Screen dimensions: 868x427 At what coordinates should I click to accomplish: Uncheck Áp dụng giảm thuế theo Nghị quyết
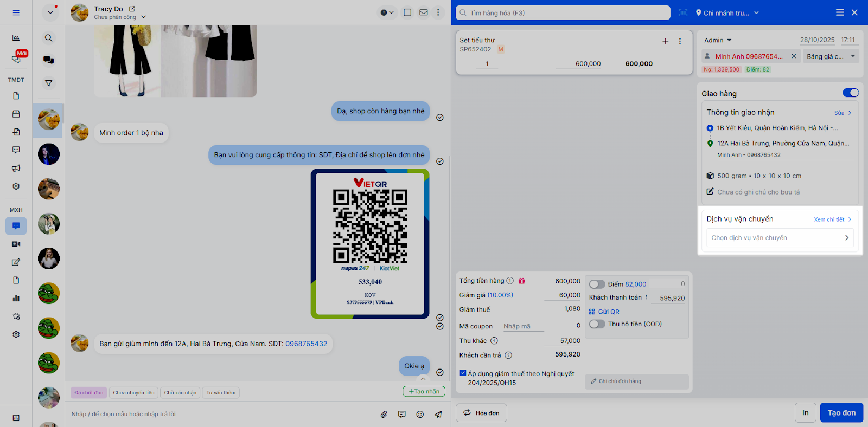pos(463,373)
